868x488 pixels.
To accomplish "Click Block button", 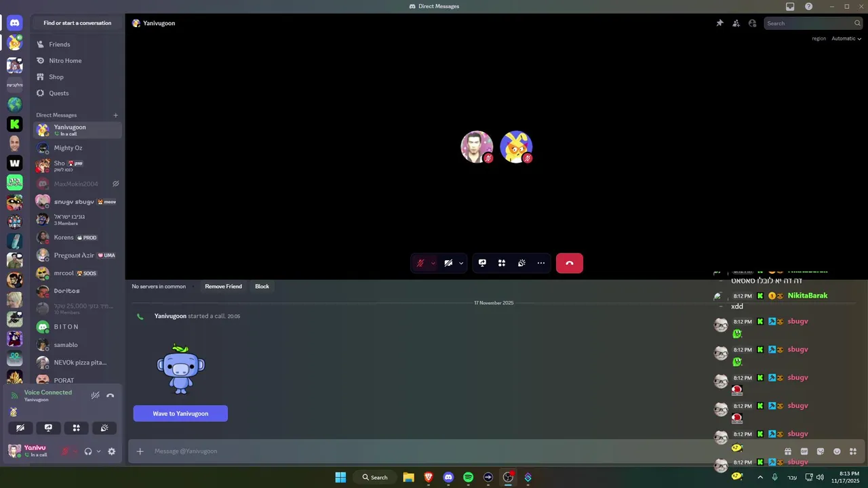I will [262, 286].
